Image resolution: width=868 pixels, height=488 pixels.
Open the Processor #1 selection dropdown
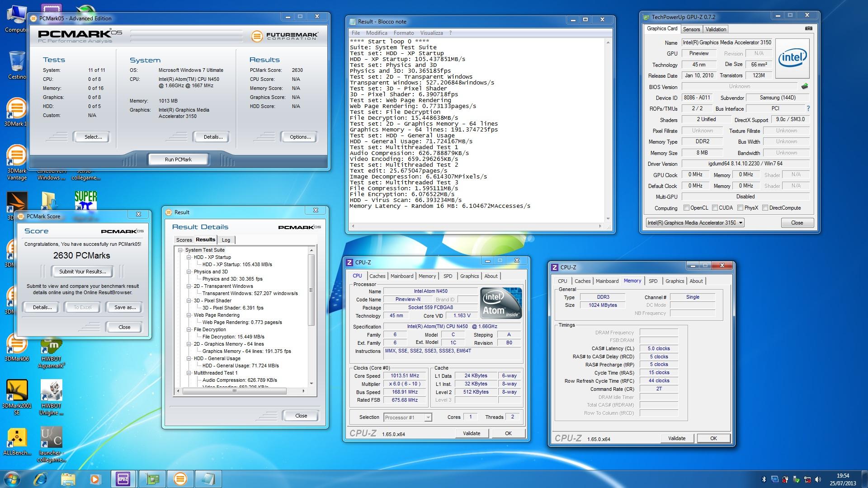point(408,418)
